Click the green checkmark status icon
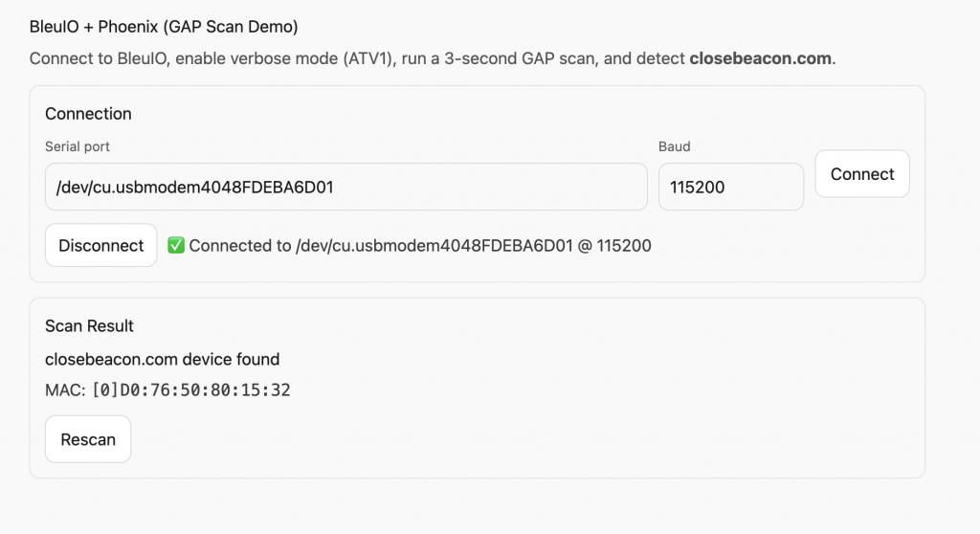Screen dimensions: 980x534 pyautogui.click(x=176, y=246)
